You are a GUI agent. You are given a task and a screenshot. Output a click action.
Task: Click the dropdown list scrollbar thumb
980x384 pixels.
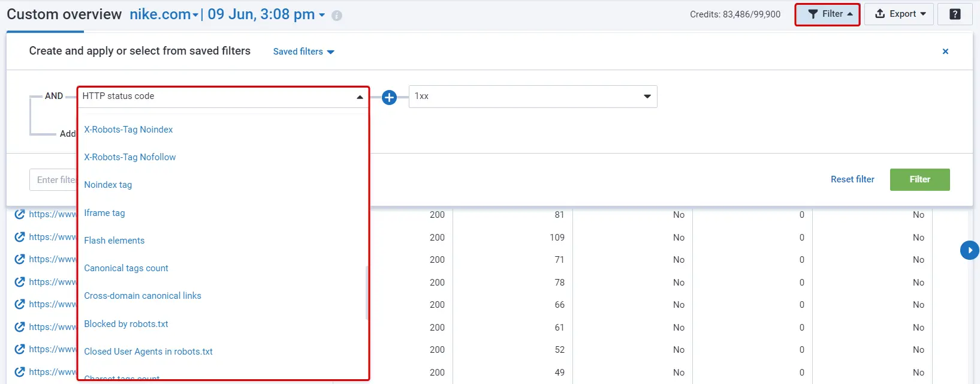(366, 292)
